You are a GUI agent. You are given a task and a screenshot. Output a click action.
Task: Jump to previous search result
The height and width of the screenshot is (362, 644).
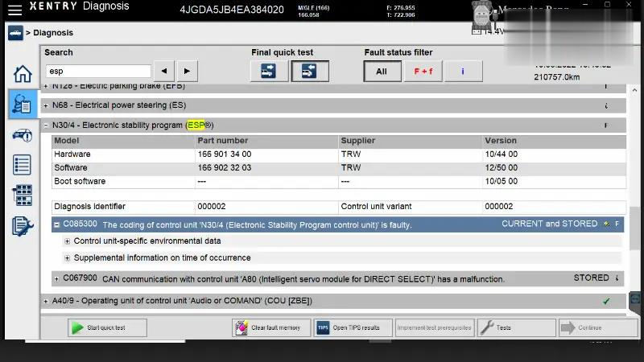(164, 71)
